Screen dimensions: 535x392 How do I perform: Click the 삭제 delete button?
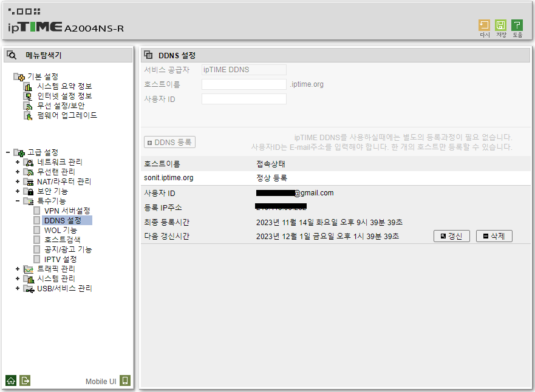tap(494, 236)
